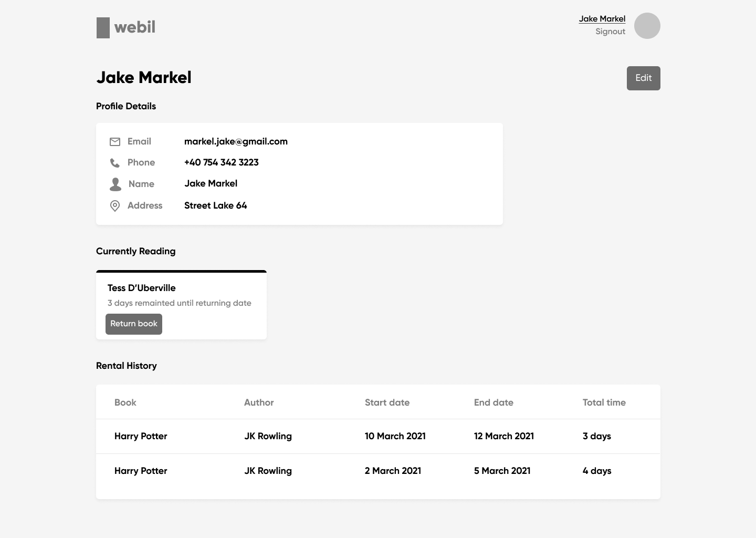Click the address Street Lake 64
This screenshot has width=756, height=538.
[215, 205]
